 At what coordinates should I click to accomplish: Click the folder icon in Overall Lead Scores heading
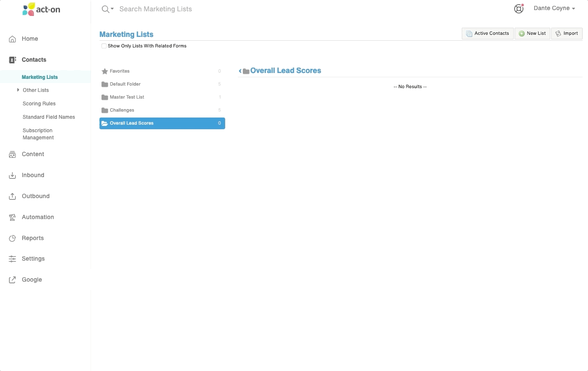tap(246, 71)
